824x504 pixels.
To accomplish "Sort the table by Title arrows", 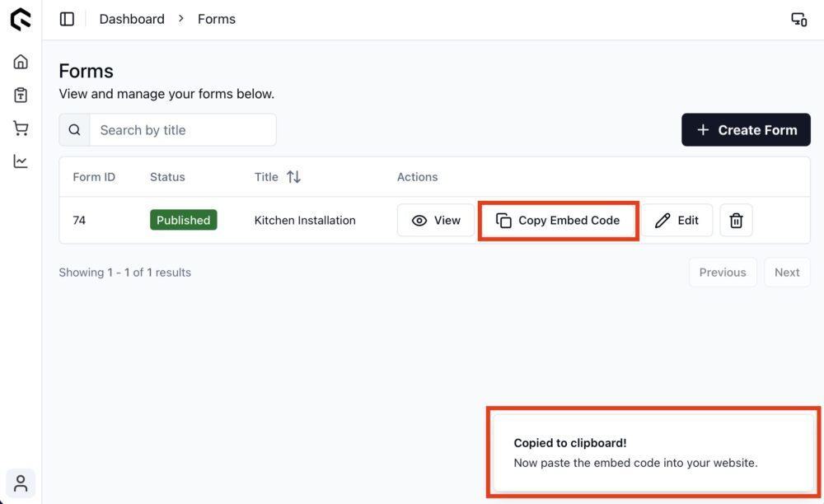I will pos(293,177).
